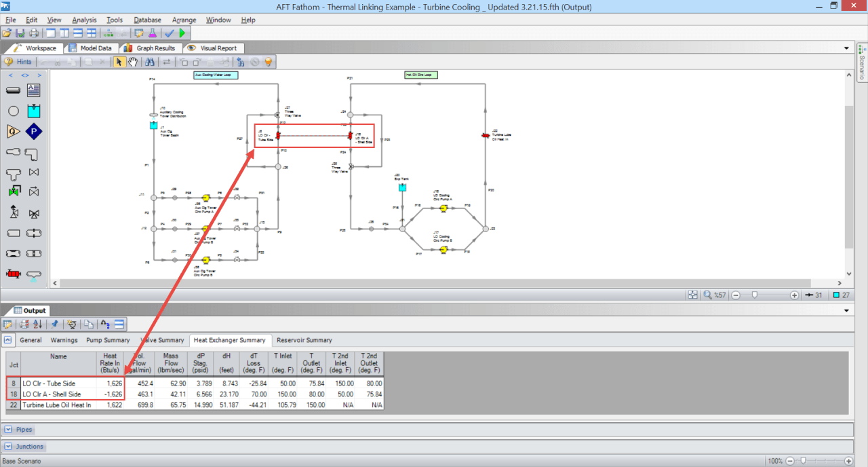The image size is (868, 467).
Task: Select the hand Pan tool
Action: [134, 62]
